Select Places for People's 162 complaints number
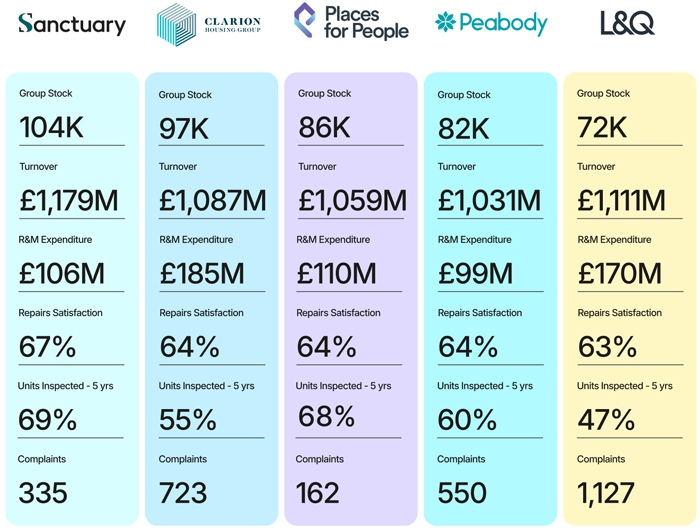Screen dimensions: 700x532 pyautogui.click(x=318, y=492)
